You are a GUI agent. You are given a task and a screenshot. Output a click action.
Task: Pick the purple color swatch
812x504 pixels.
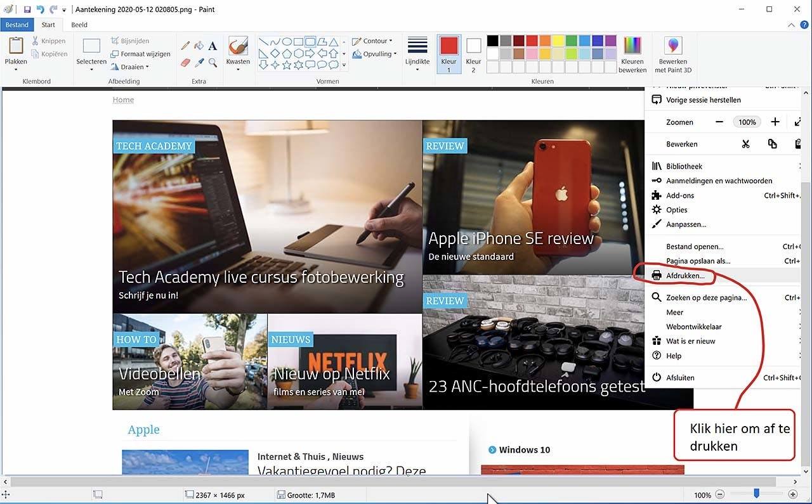[611, 41]
